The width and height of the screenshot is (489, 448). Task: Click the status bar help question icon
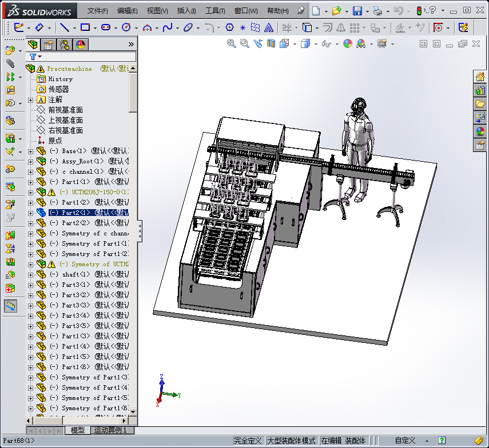pos(442,441)
